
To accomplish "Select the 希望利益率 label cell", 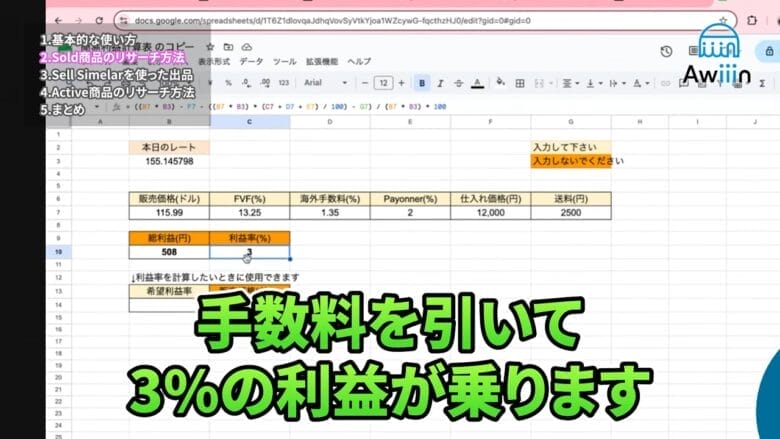I will click(x=169, y=291).
